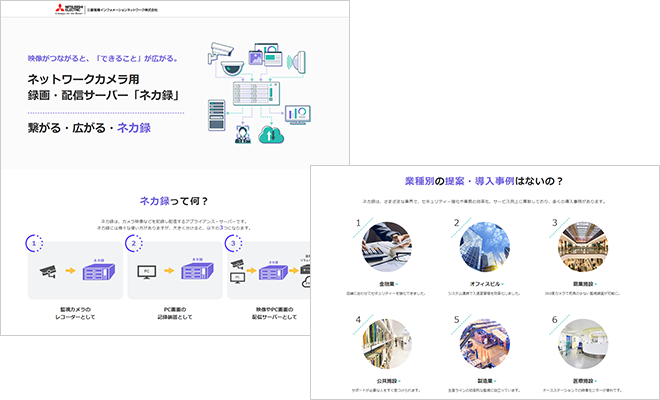This screenshot has height=400, width=660.
Task: Click the dome camera icon in the hero diagram
Action: tap(232, 68)
